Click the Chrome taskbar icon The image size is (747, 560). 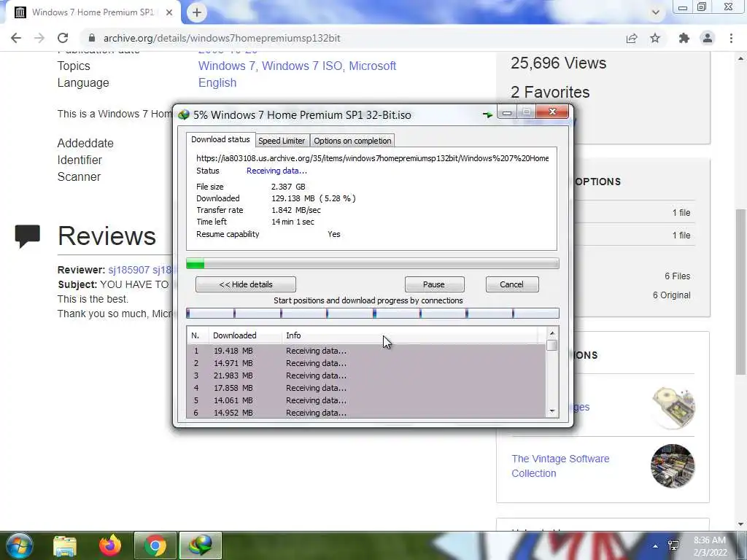[x=155, y=545]
